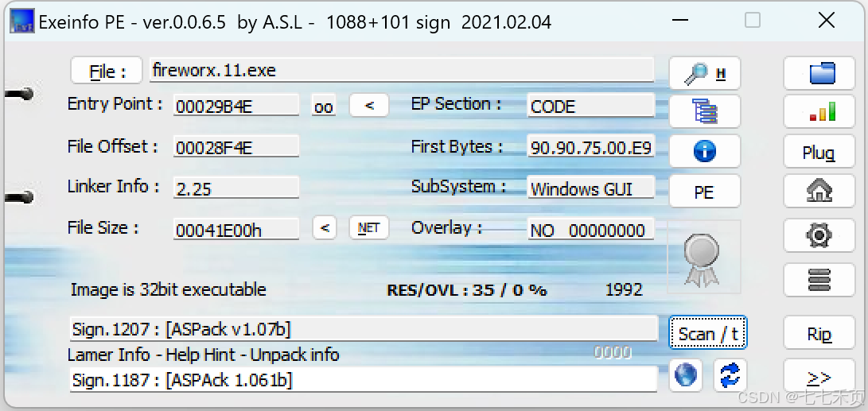
Task: Click the PE button
Action: (705, 192)
